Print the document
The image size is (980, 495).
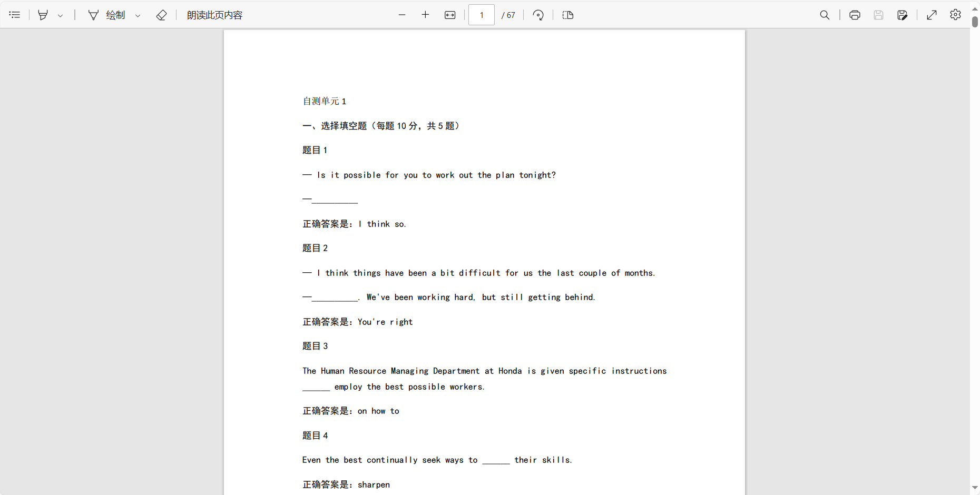(x=855, y=15)
